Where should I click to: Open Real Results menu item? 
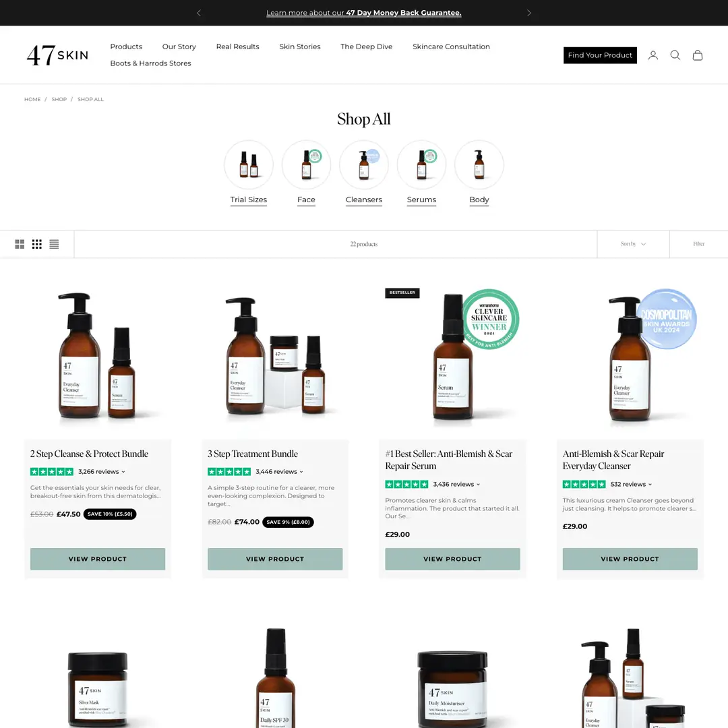[x=238, y=47]
